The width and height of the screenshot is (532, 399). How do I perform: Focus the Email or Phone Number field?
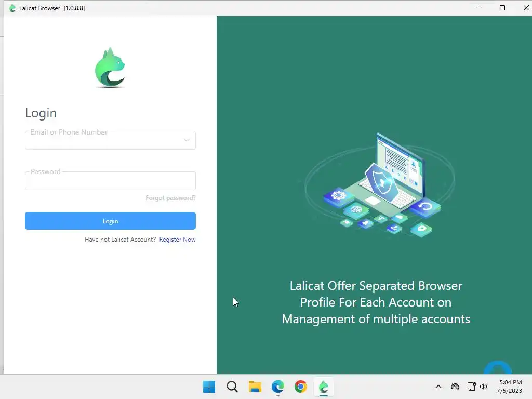[110, 140]
